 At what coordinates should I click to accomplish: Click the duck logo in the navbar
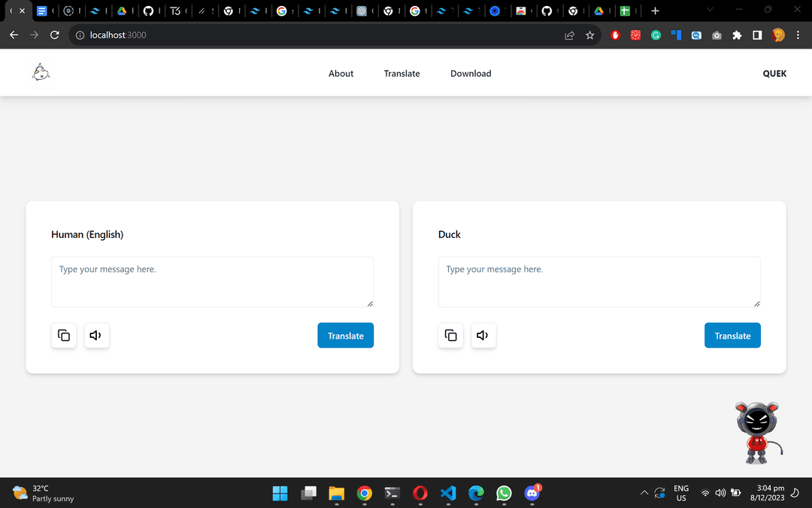tap(41, 72)
